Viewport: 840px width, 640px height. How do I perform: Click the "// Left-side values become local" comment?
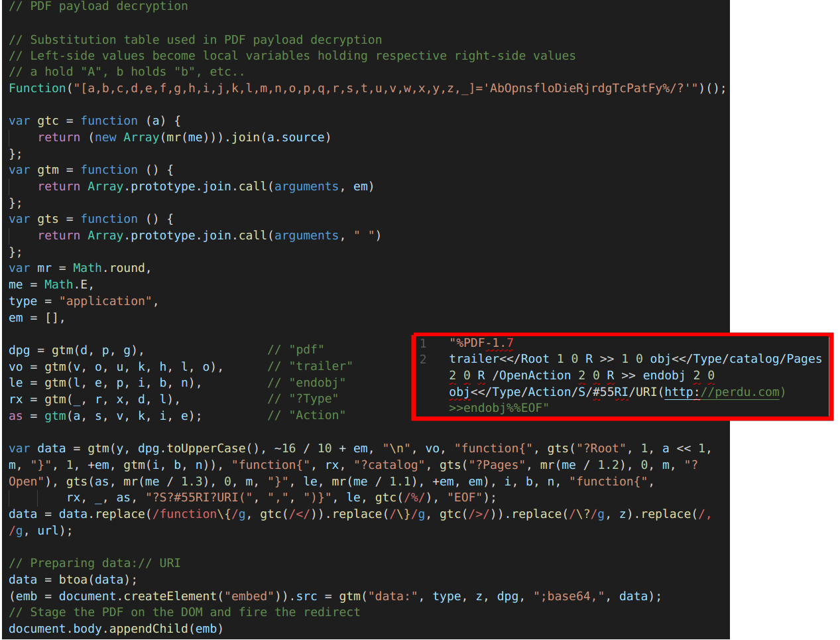coord(292,56)
